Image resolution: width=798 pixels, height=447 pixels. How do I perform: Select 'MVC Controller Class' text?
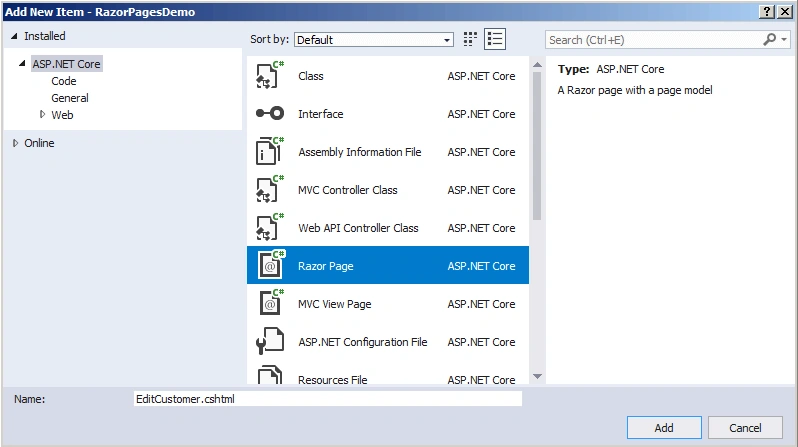[x=348, y=190]
